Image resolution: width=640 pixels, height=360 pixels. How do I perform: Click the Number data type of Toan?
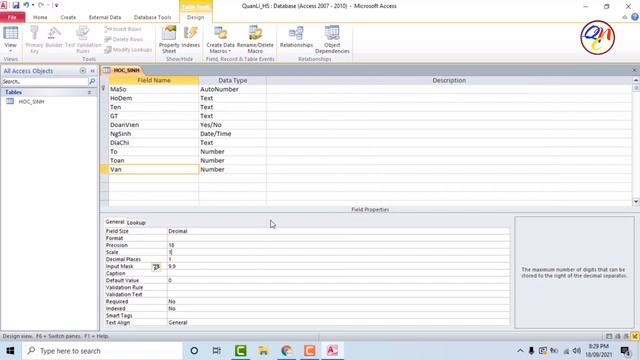232,160
